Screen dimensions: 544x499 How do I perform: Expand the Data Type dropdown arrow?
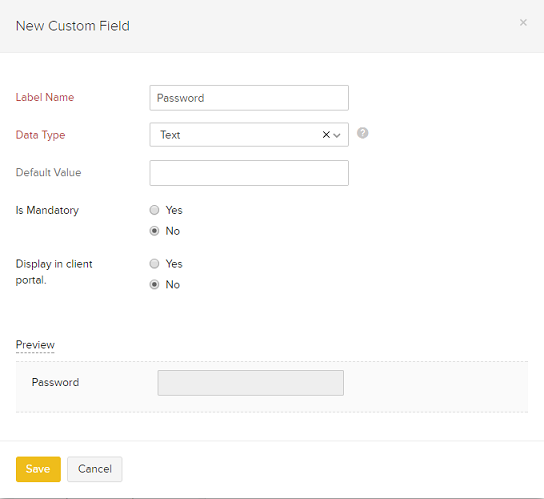click(x=337, y=135)
